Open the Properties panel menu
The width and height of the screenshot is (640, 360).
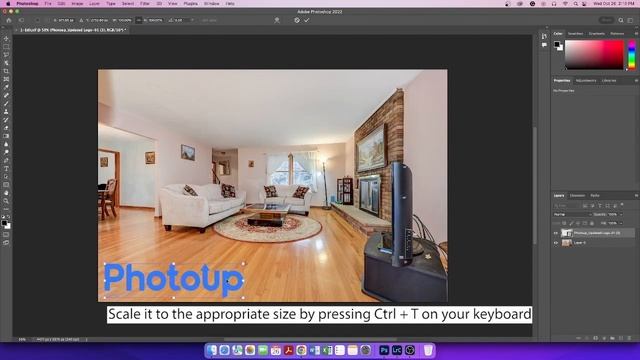click(636, 80)
